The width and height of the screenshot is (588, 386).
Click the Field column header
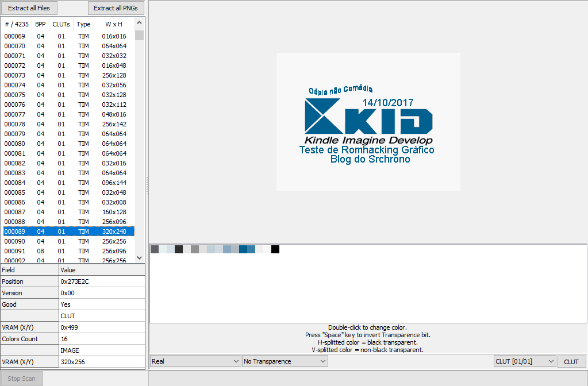coord(30,270)
